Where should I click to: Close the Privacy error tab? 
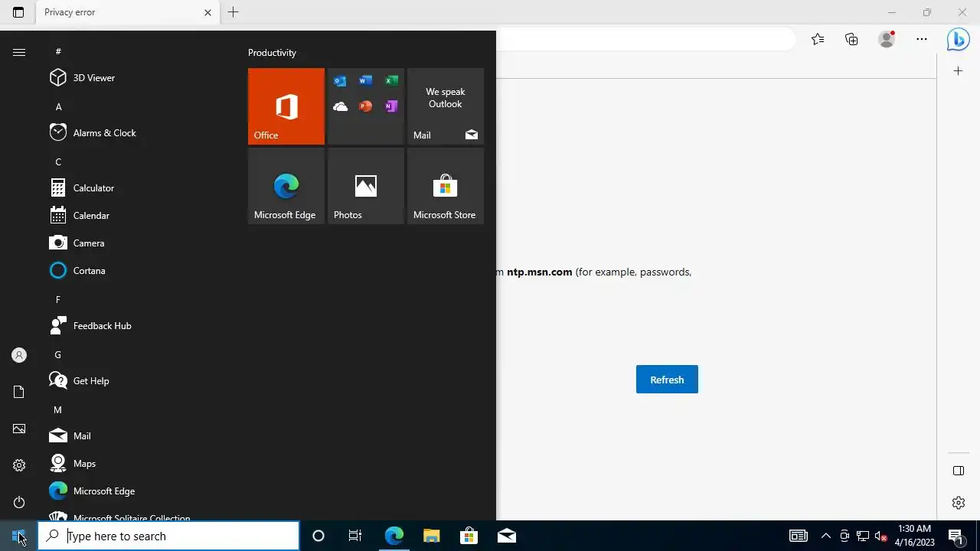tap(207, 12)
